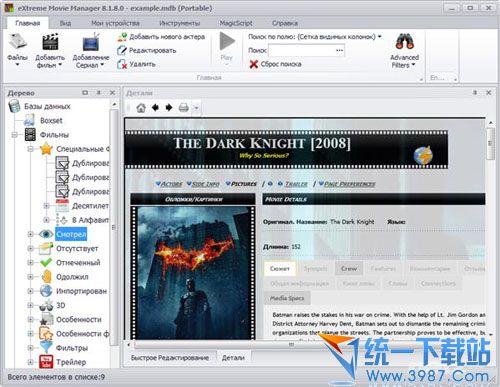This screenshot has height=387, width=500.
Task: Select Трейлер YouTube tree item
Action: point(62,362)
